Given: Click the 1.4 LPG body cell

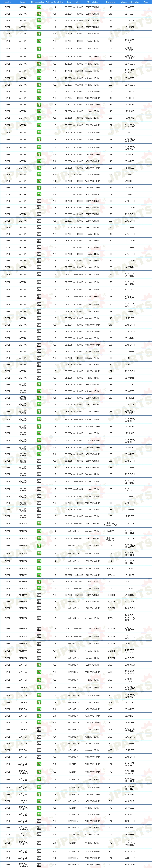Looking at the screenshot, I should click(110, 531).
